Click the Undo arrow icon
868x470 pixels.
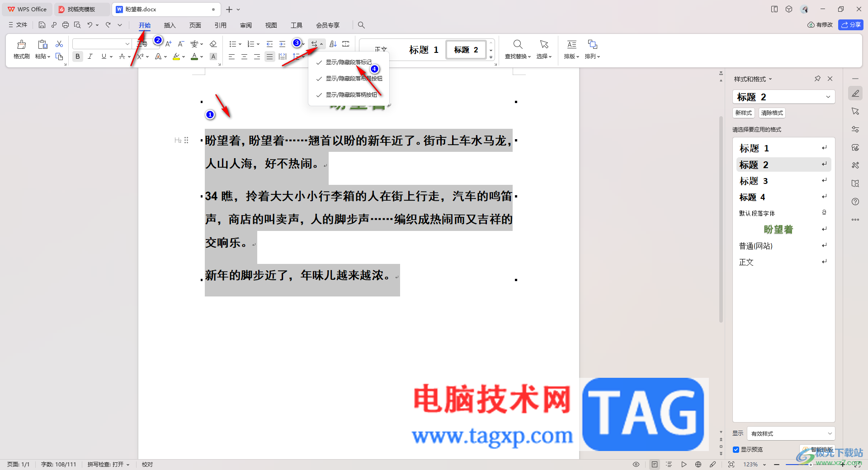pyautogui.click(x=90, y=25)
